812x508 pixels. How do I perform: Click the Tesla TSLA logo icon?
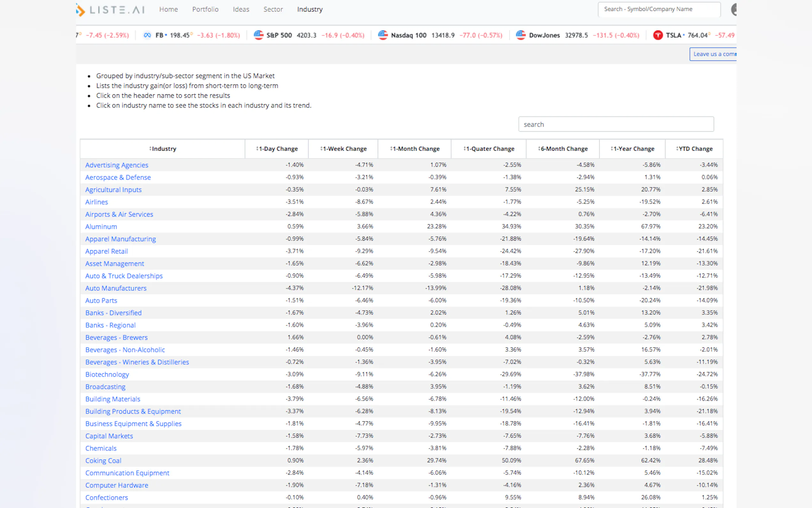(658, 35)
